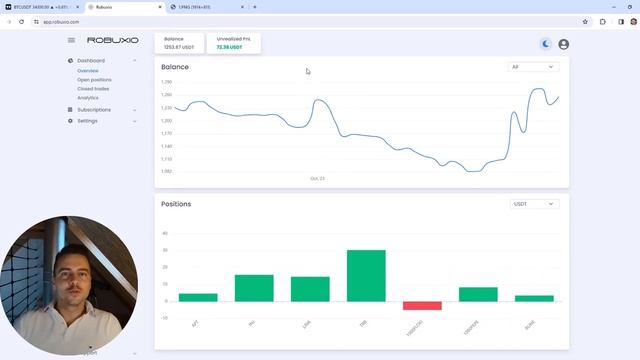
Task: Bookmark this page with star icon
Action: pos(585,22)
